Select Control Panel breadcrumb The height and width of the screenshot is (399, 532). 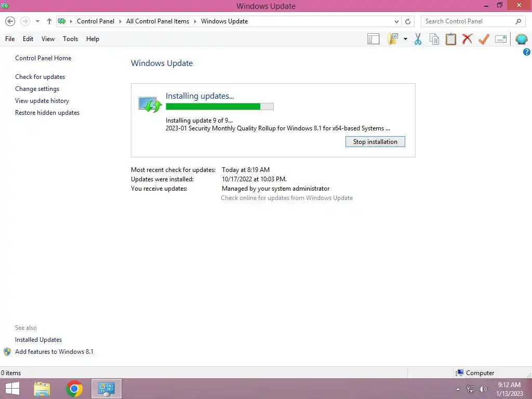pos(96,21)
